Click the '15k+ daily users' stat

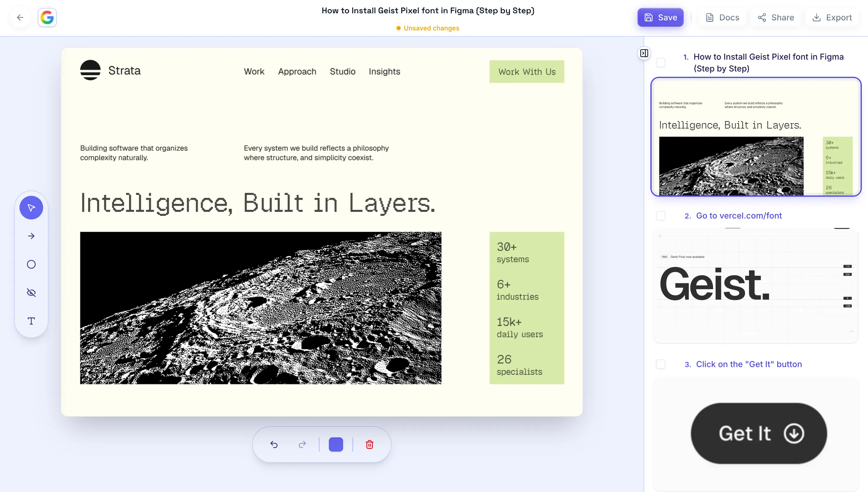[x=520, y=328]
